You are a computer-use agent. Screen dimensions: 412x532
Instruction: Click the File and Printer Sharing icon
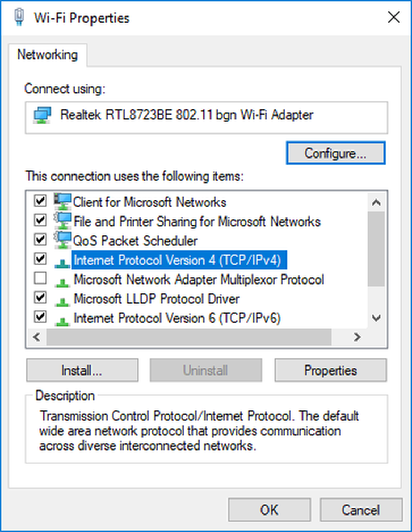62,221
